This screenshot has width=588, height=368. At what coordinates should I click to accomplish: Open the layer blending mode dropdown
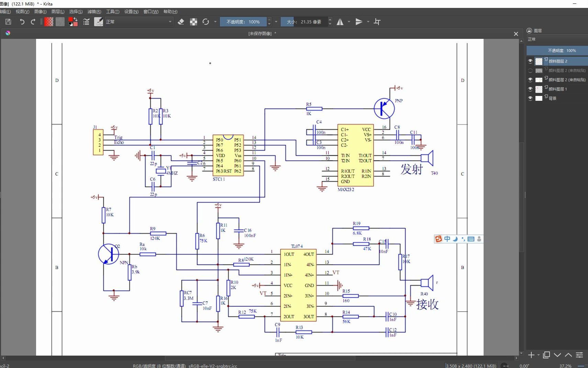click(x=557, y=39)
